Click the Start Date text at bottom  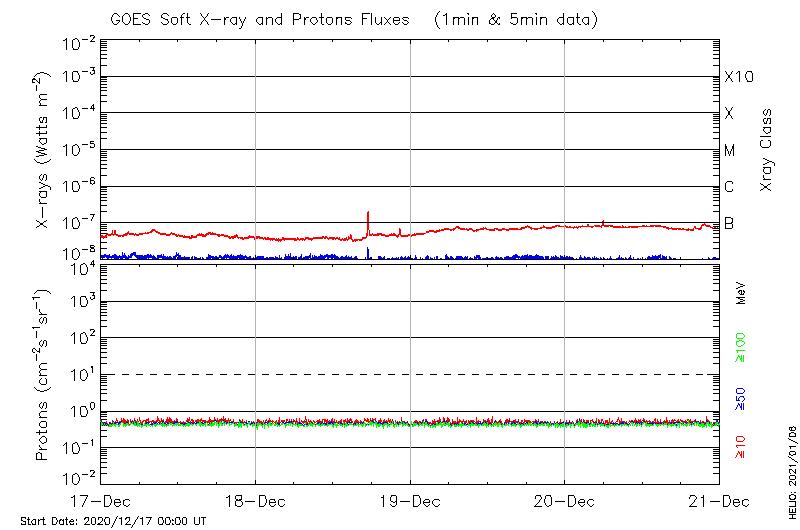pos(113,521)
